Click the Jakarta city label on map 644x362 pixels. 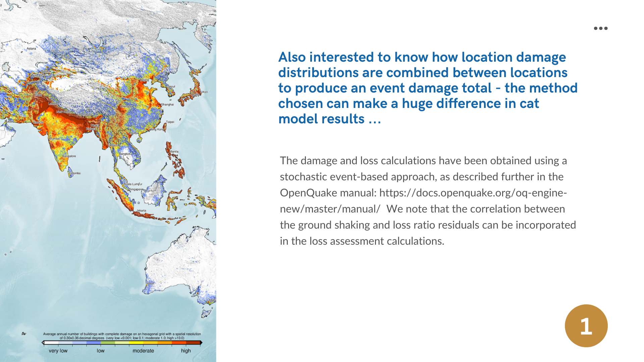point(141,211)
